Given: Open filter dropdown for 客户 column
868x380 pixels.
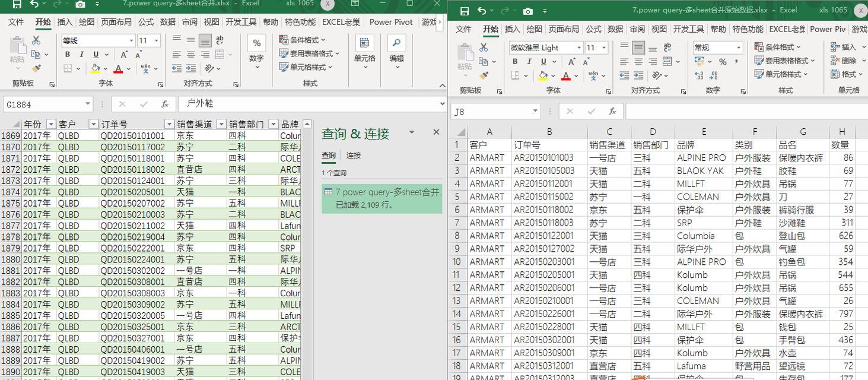Looking at the screenshot, I should point(93,124).
